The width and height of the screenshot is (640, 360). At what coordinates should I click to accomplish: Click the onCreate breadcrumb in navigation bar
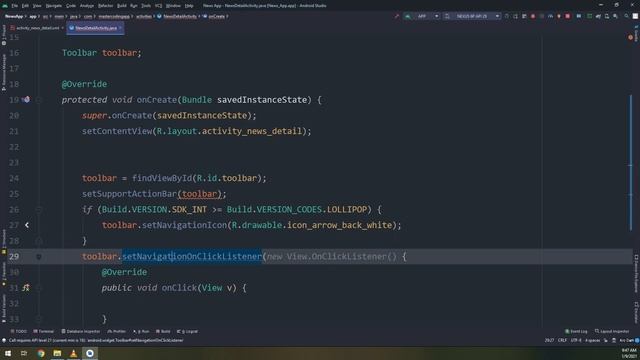pos(214,16)
